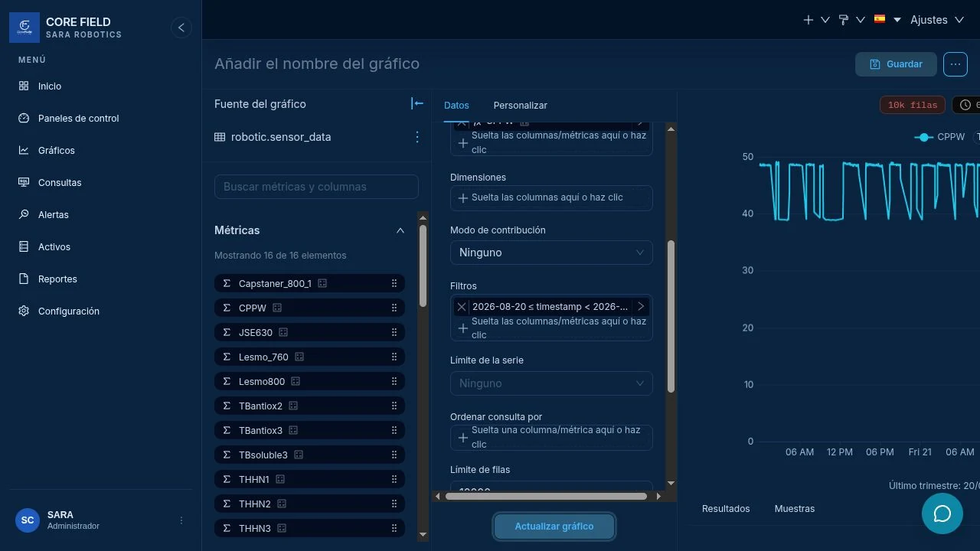Open Paneles de control menu item
Image resolution: width=980 pixels, height=551 pixels.
click(x=78, y=119)
